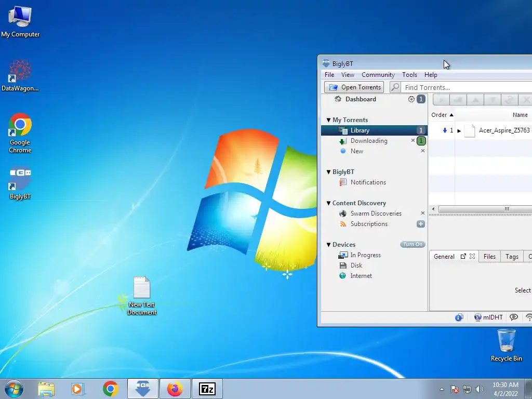This screenshot has height=399, width=532.
Task: Select Downloading in the sidebar
Action: click(369, 141)
